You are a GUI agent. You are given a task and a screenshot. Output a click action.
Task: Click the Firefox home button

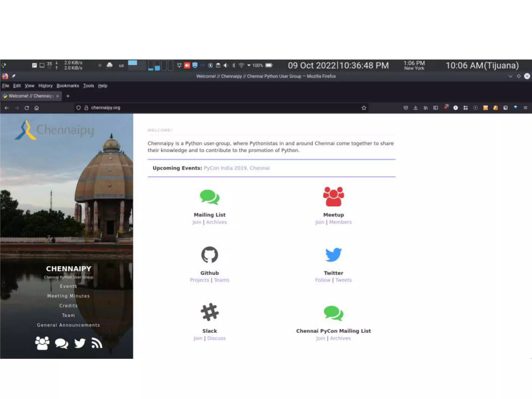(x=36, y=108)
